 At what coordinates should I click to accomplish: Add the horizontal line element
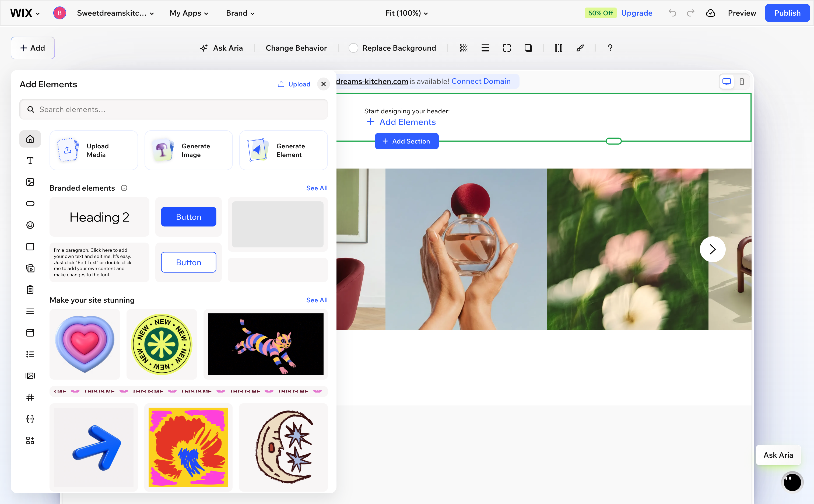pyautogui.click(x=278, y=270)
